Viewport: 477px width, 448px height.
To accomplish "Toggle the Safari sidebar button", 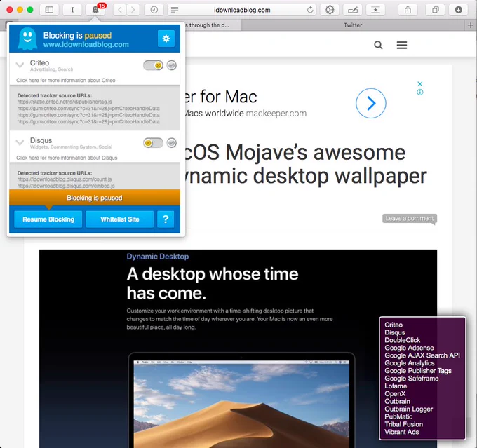I will pos(49,10).
